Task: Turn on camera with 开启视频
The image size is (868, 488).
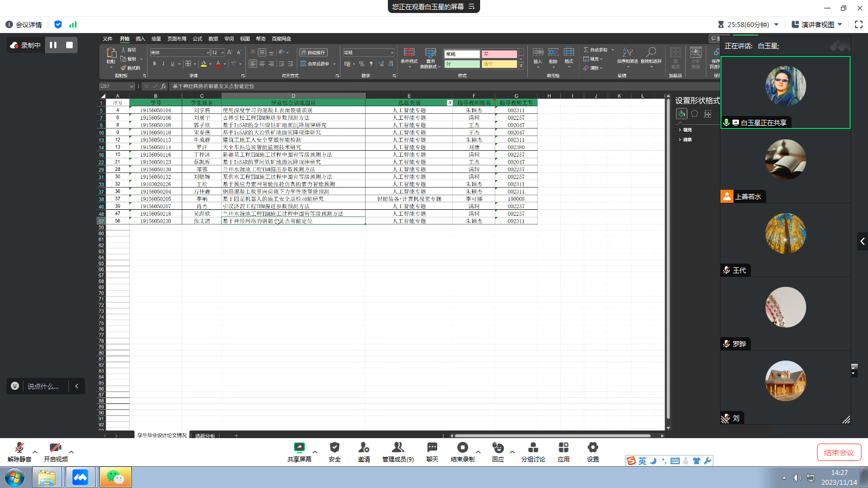Action: coord(55,451)
